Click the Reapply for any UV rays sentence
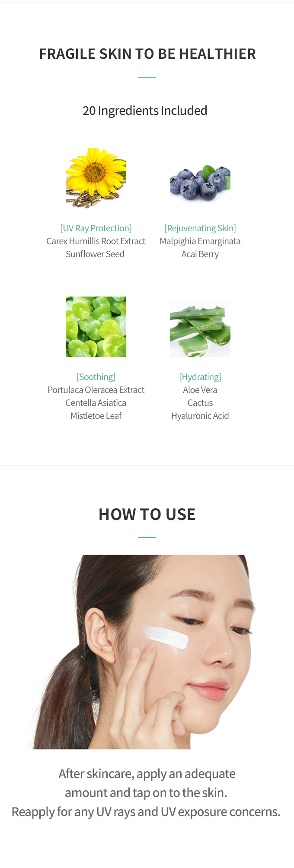 coord(146,812)
